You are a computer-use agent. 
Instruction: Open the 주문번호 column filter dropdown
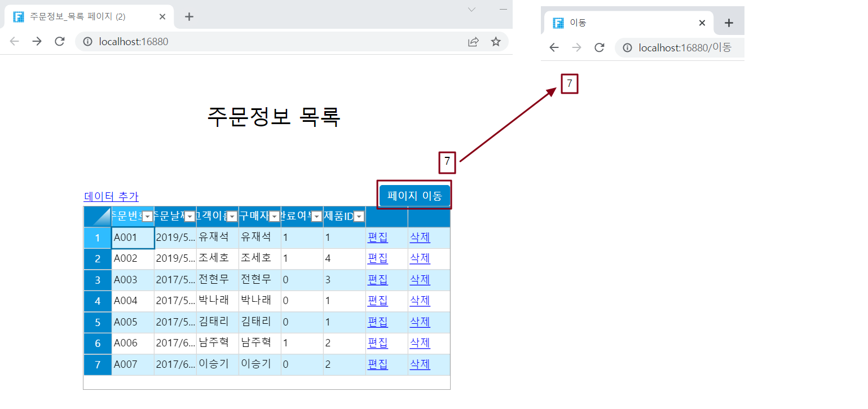point(147,217)
